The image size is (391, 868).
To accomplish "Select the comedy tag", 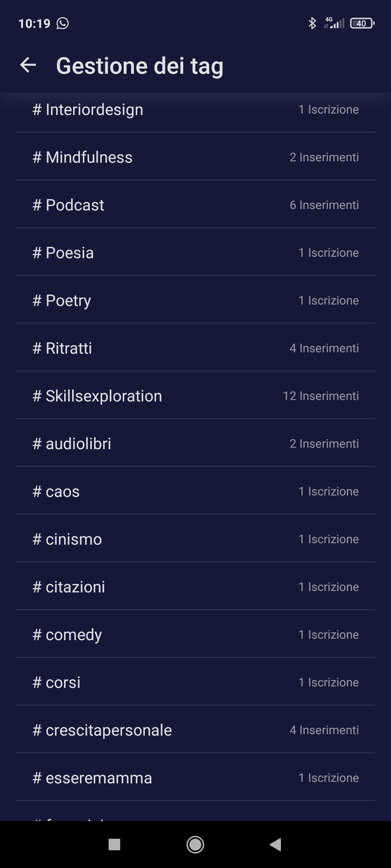I will pos(195,635).
